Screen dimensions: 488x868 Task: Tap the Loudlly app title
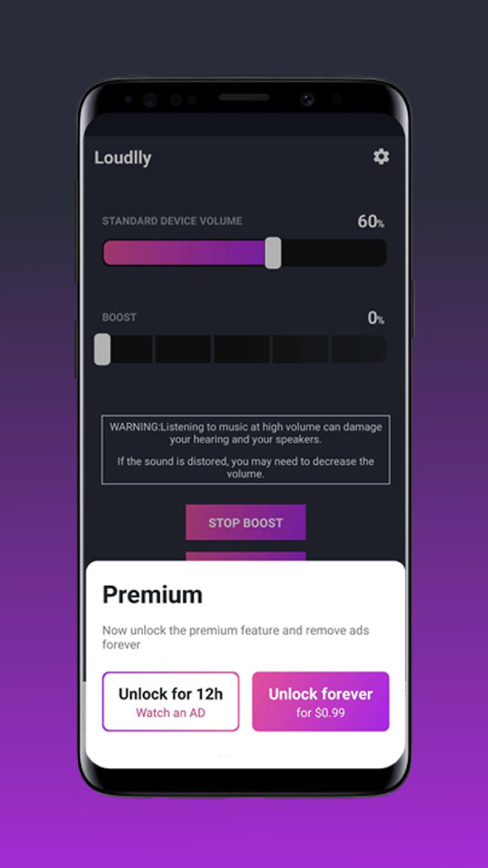pos(123,158)
